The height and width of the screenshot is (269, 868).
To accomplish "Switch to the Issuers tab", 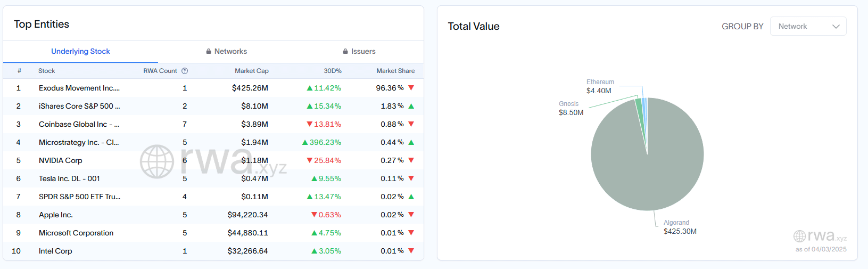I will 359,52.
